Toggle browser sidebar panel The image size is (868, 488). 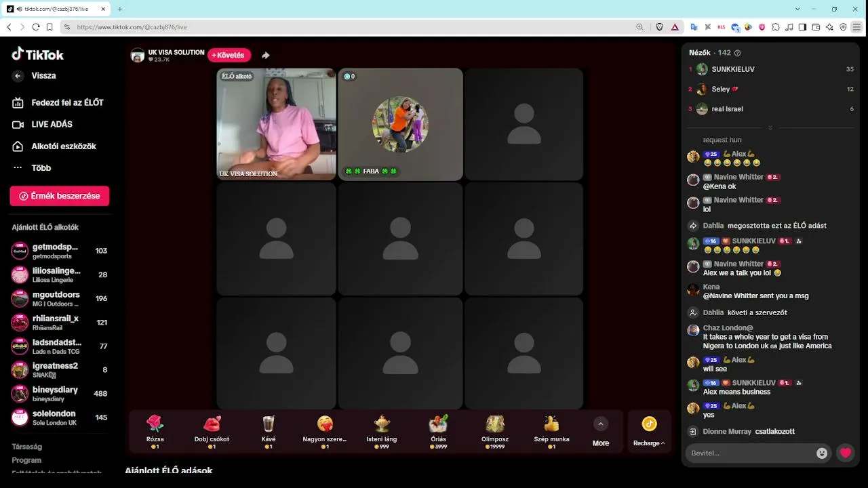(802, 27)
